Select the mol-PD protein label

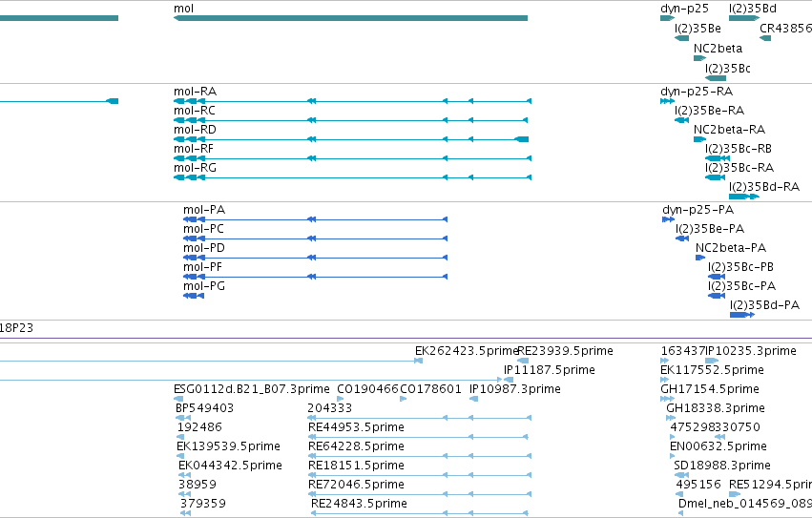204,248
